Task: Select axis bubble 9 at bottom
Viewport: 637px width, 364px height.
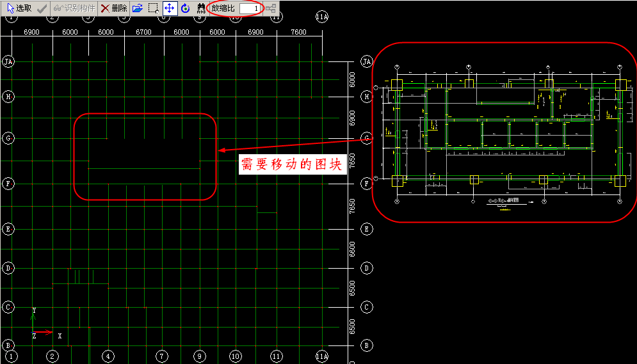Action: point(200,357)
